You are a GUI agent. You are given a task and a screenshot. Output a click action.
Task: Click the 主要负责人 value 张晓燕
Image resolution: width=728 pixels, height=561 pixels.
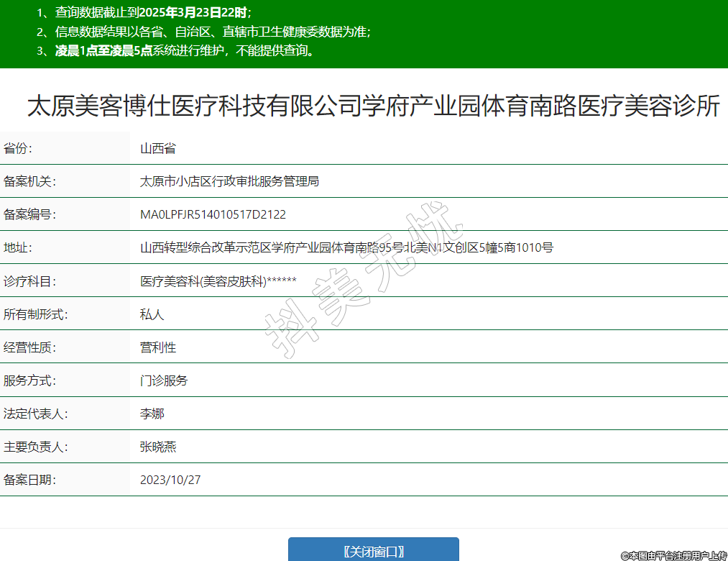(158, 447)
